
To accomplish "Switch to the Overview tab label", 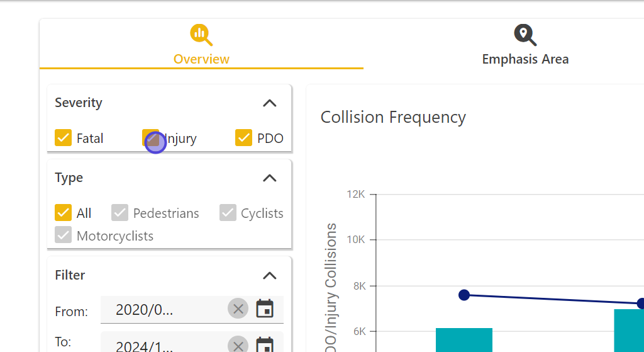I will click(201, 59).
